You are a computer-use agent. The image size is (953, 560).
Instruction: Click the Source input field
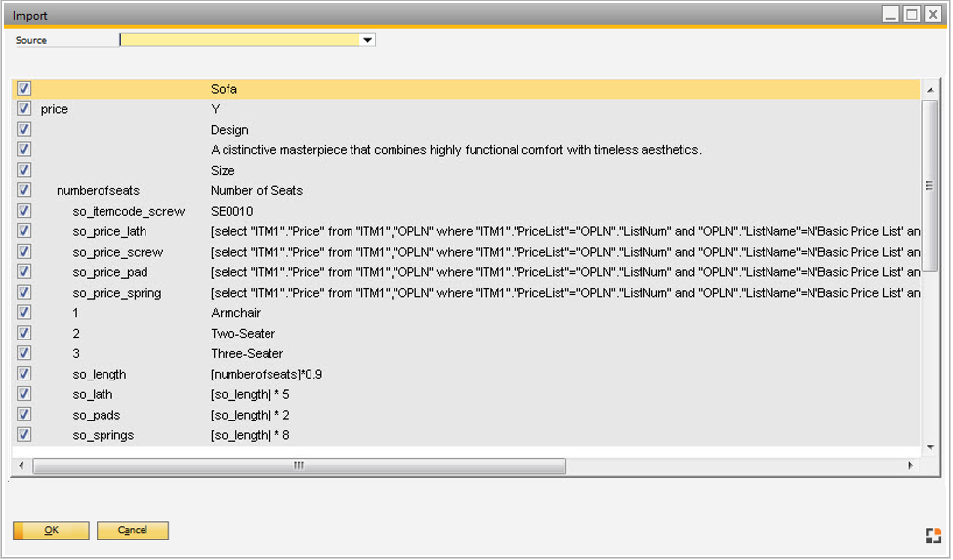coord(239,41)
